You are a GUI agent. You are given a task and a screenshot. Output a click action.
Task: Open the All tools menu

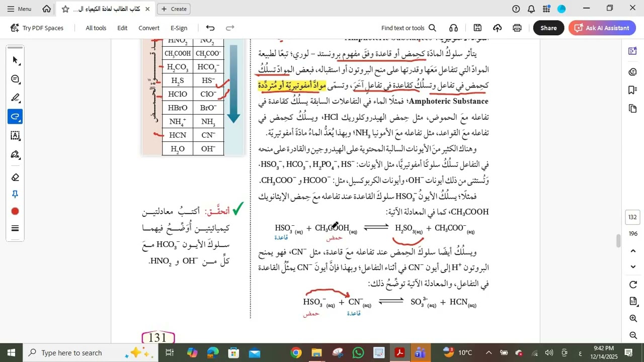pyautogui.click(x=96, y=28)
